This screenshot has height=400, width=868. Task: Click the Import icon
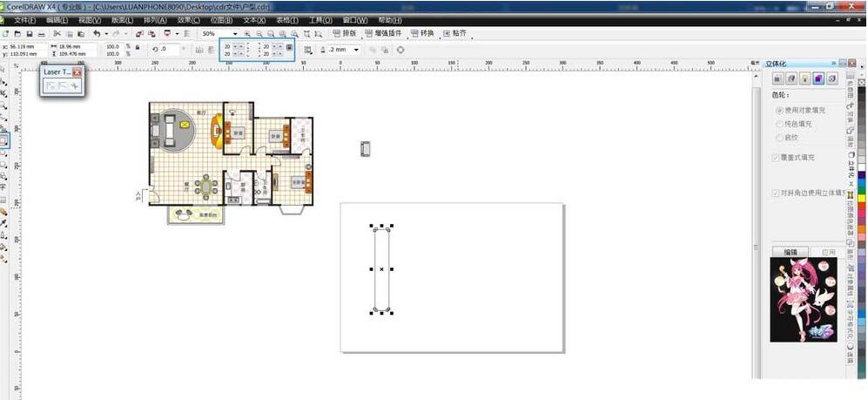pyautogui.click(x=139, y=34)
